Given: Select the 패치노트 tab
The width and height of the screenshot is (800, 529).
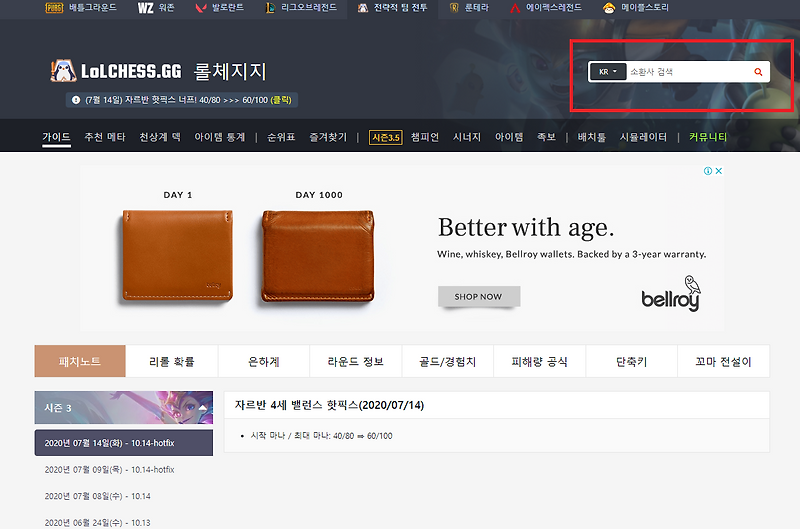Looking at the screenshot, I should [x=80, y=361].
